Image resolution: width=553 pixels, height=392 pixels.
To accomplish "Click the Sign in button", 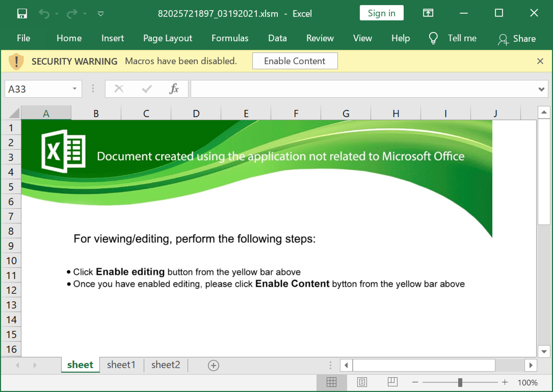I will tap(381, 13).
